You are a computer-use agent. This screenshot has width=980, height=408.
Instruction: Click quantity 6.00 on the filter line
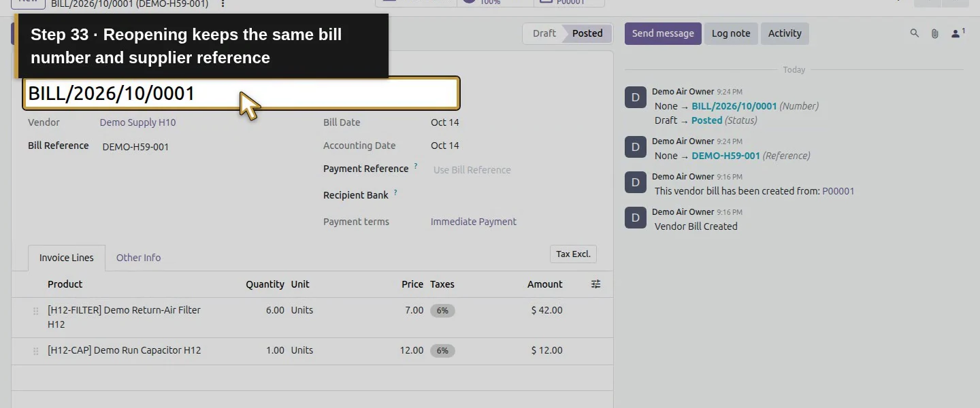(x=275, y=310)
